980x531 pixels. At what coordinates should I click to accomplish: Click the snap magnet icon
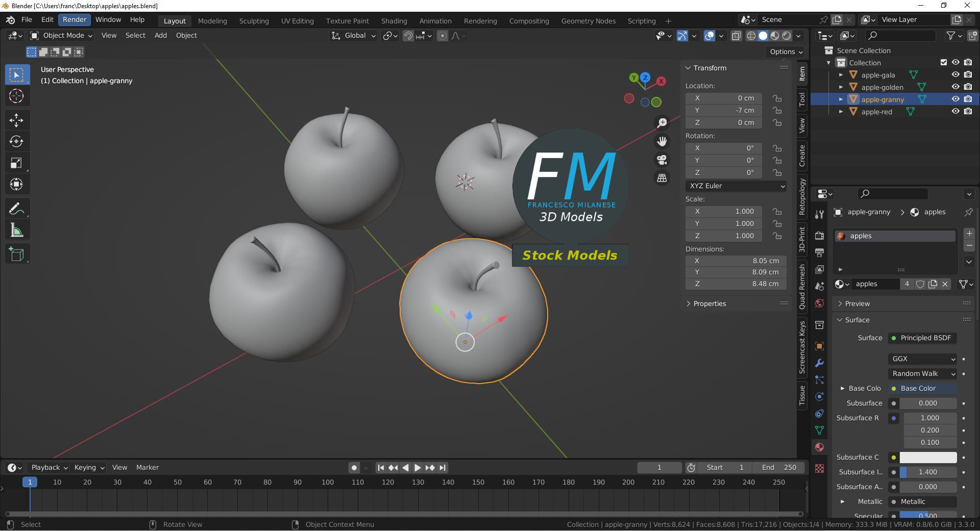pos(408,36)
